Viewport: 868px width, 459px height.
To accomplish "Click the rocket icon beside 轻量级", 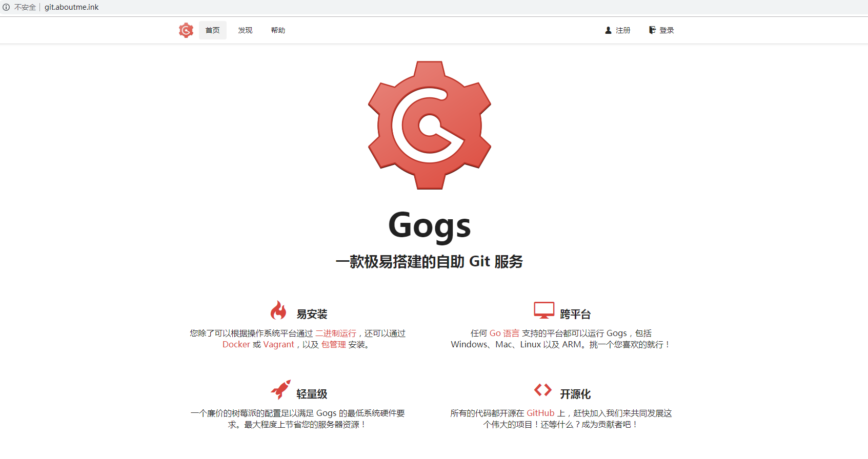I will tap(280, 390).
